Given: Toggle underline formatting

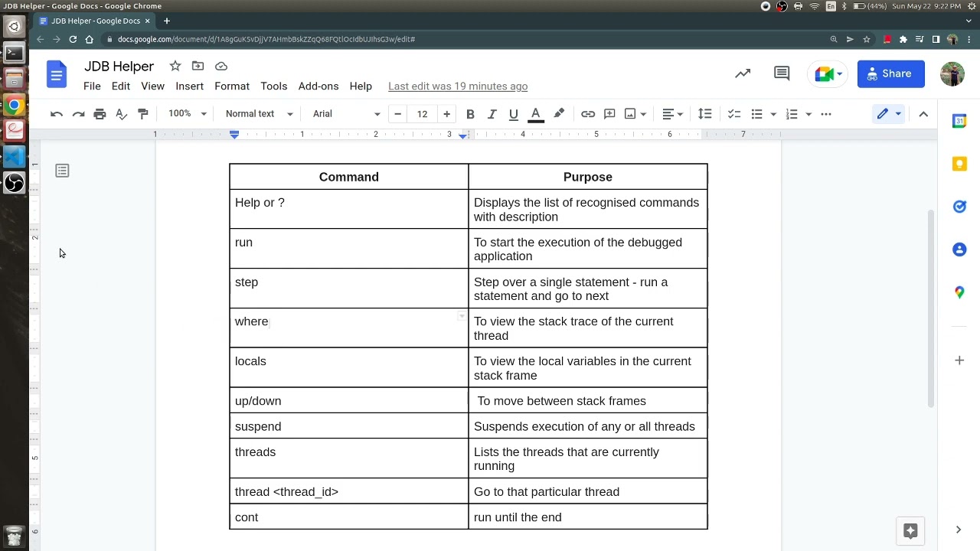Looking at the screenshot, I should 513,114.
